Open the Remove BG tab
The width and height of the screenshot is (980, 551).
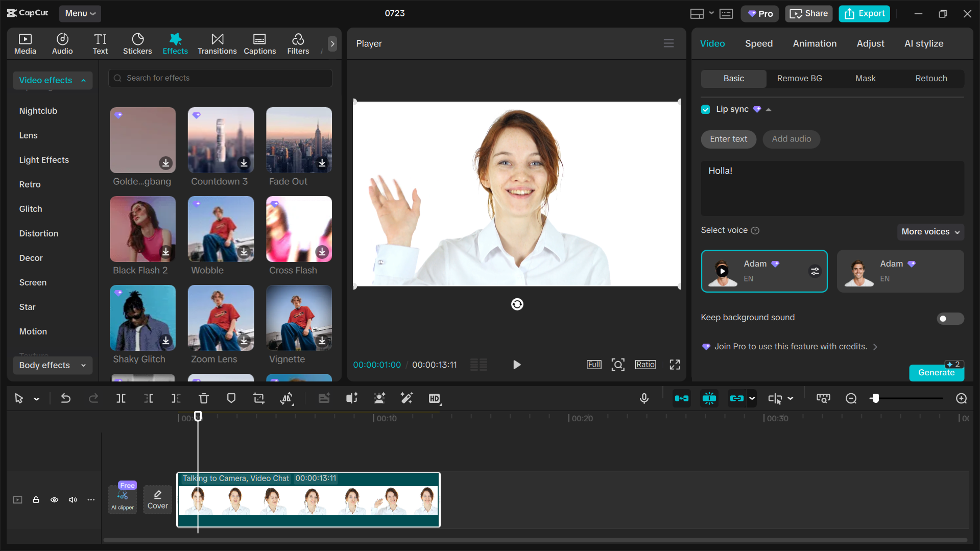pos(799,78)
